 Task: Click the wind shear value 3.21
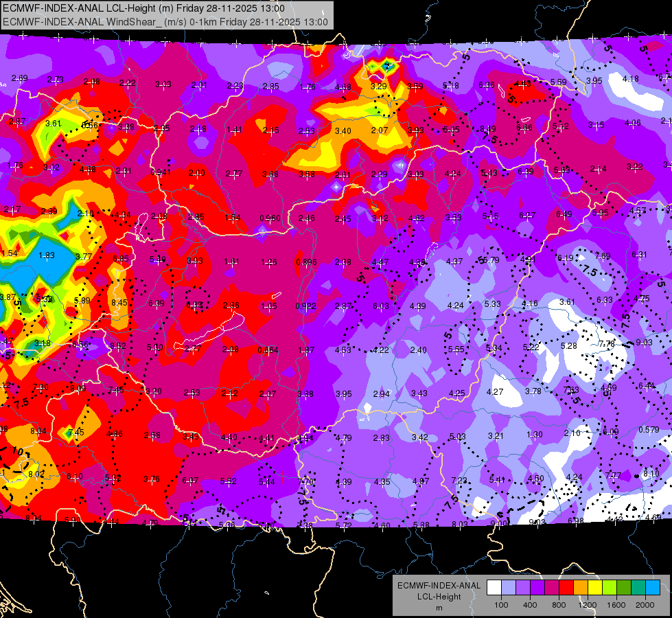point(496,436)
